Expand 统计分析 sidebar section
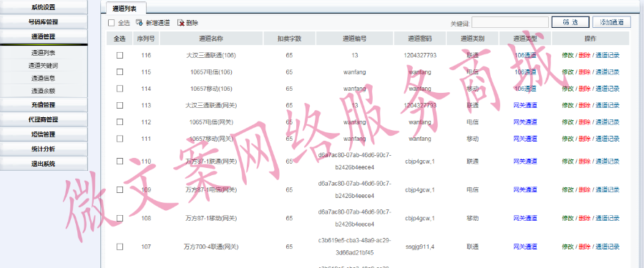The image size is (644, 268). pos(44,149)
